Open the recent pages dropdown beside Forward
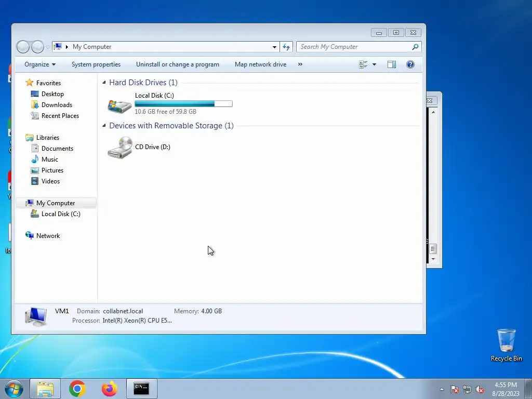The image size is (532, 399). pyautogui.click(x=48, y=47)
